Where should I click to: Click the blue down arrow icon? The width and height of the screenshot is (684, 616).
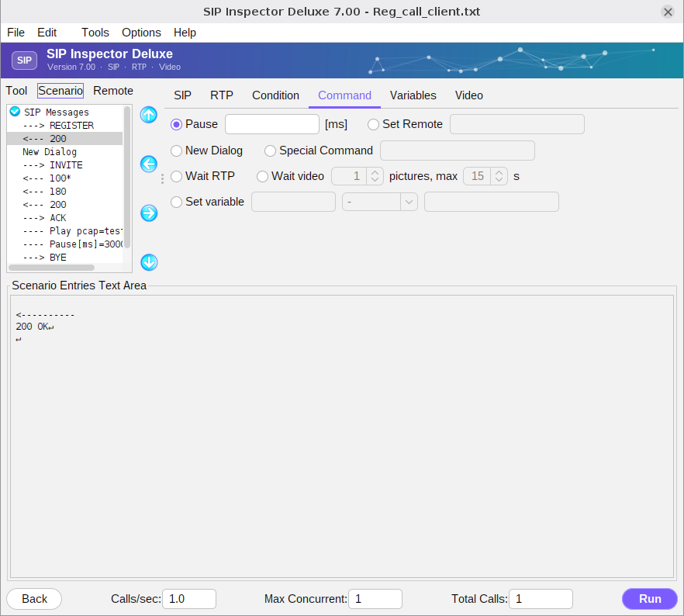pos(149,262)
